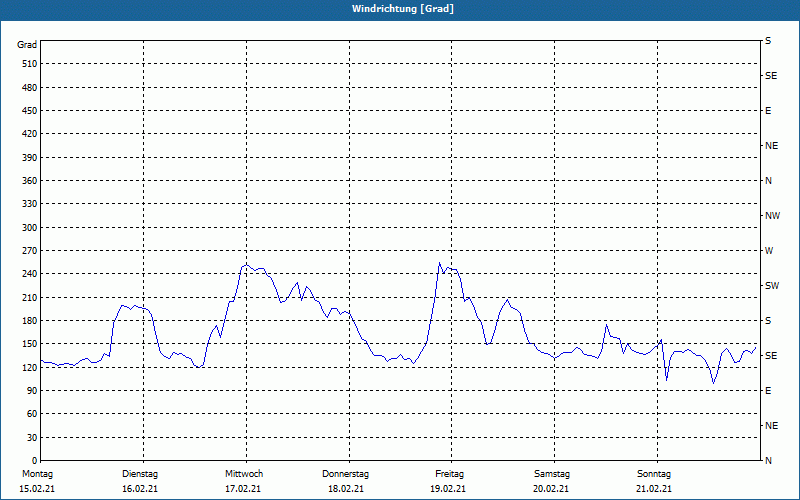Select the 'Grad' unit label on the y-axis

point(27,45)
